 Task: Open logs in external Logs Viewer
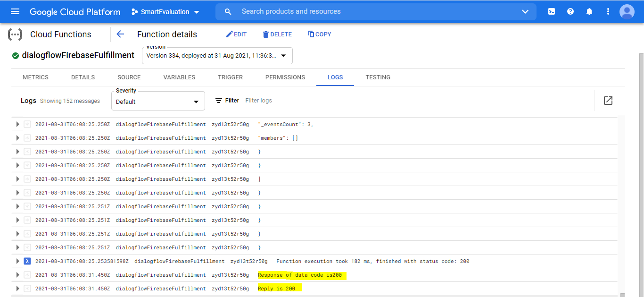tap(608, 101)
